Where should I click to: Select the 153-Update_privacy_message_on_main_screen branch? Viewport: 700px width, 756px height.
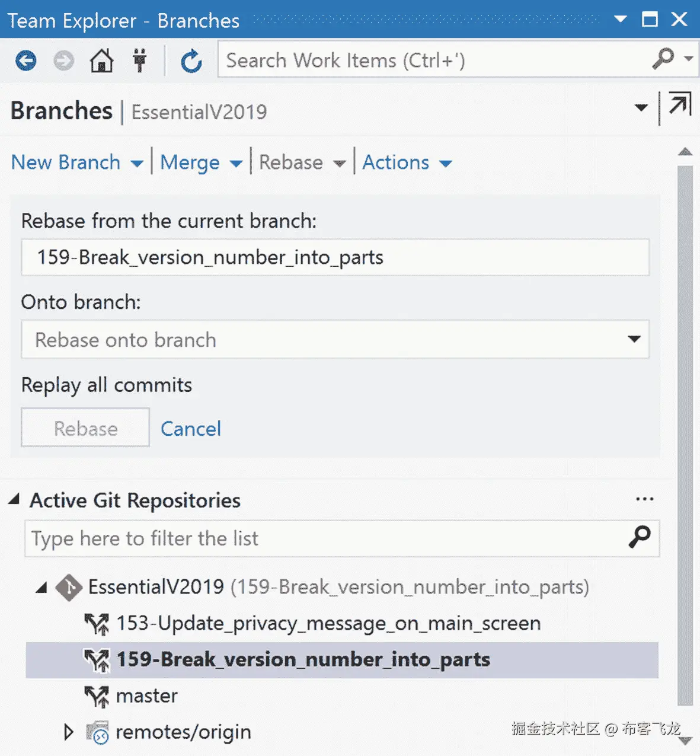328,623
